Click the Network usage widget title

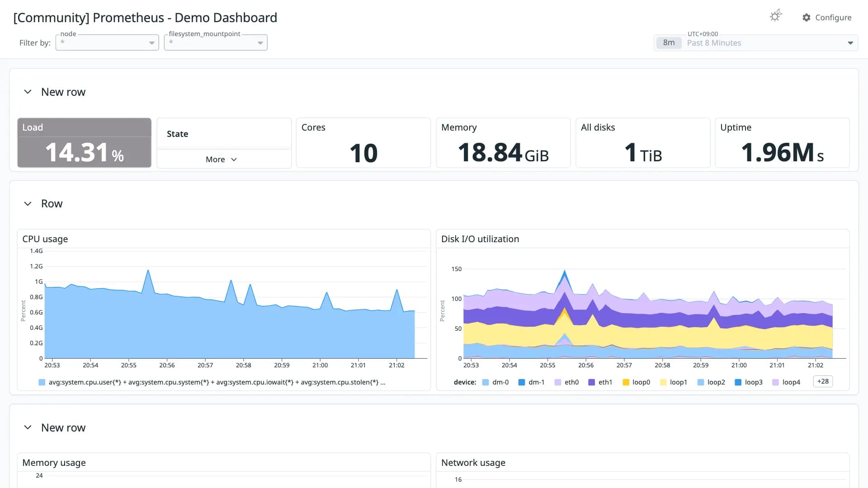pos(473,463)
